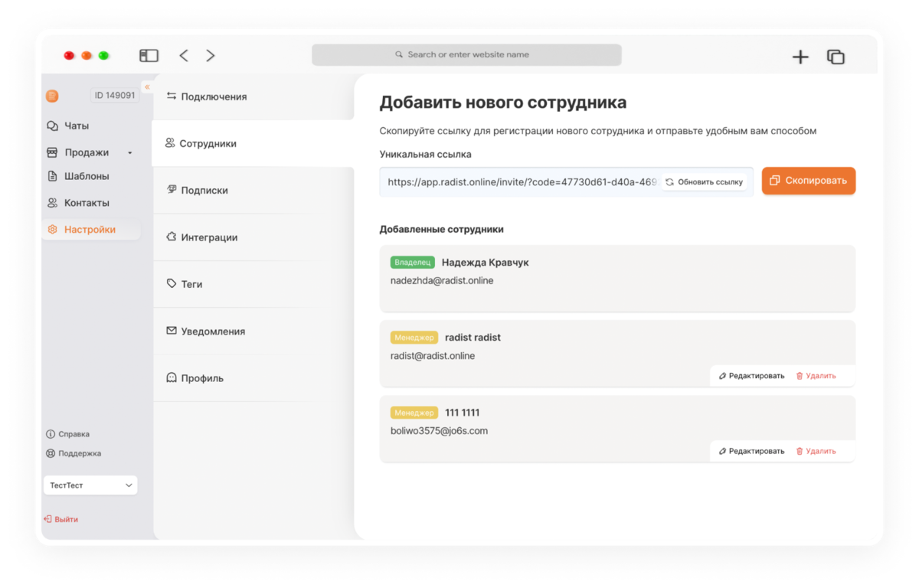Open a new tab with plus icon
This screenshot has width=919, height=588.
800,57
